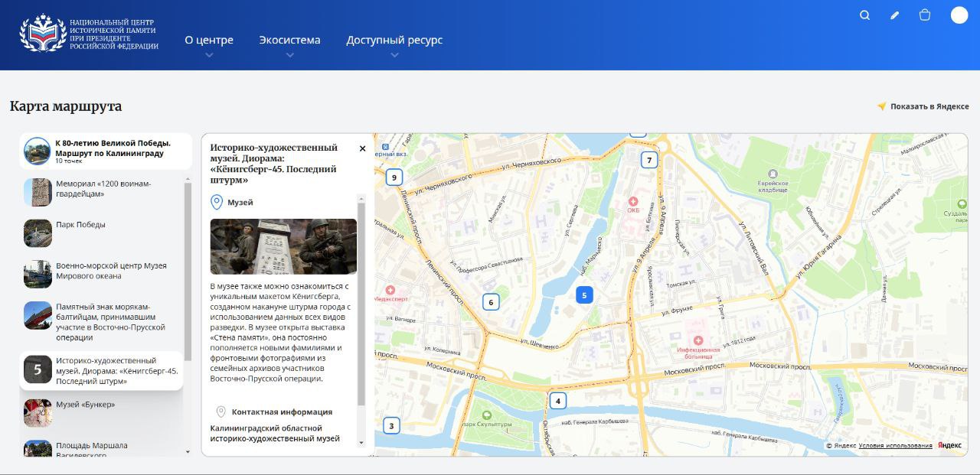Click the route header circular thumbnail

[37, 151]
